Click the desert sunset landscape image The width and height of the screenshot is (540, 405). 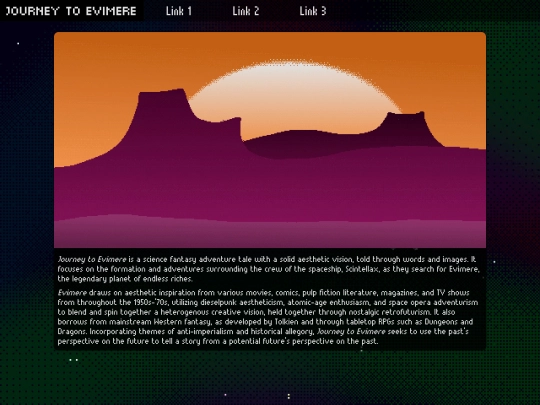[x=270, y=140]
